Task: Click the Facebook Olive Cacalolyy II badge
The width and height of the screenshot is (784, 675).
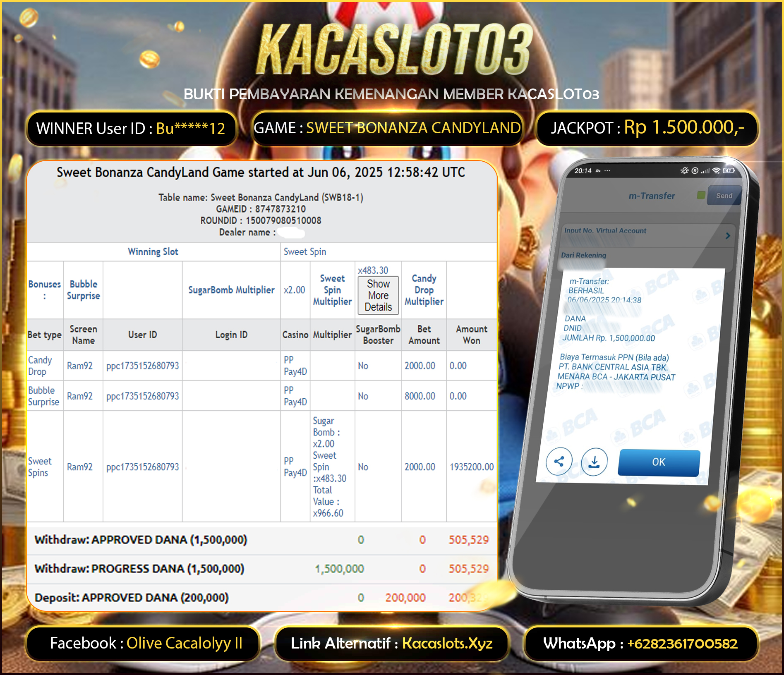Action: (143, 644)
